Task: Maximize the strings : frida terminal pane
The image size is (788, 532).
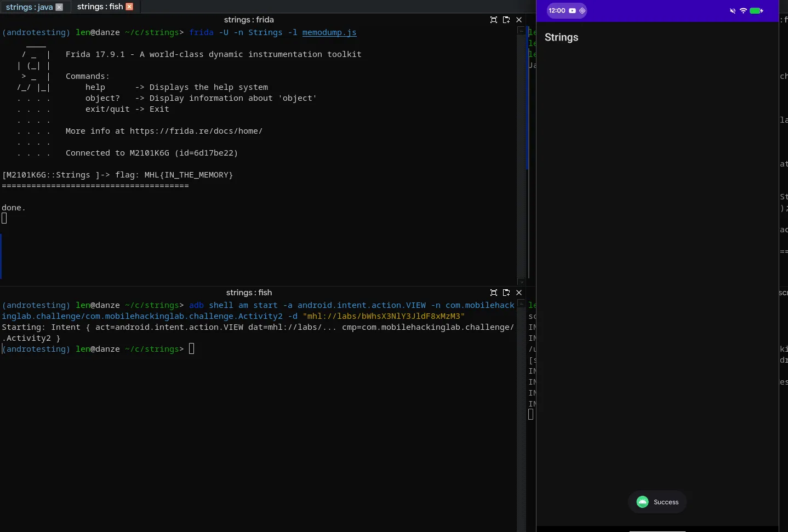Action: pos(493,20)
